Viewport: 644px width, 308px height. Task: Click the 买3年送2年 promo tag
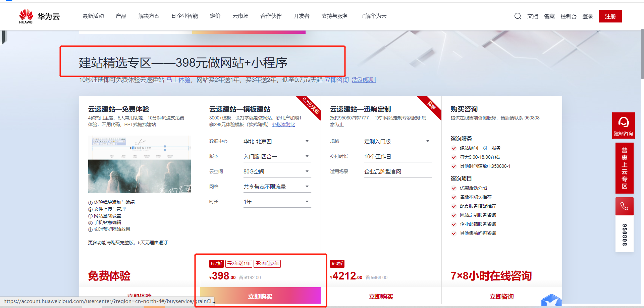[x=267, y=264]
